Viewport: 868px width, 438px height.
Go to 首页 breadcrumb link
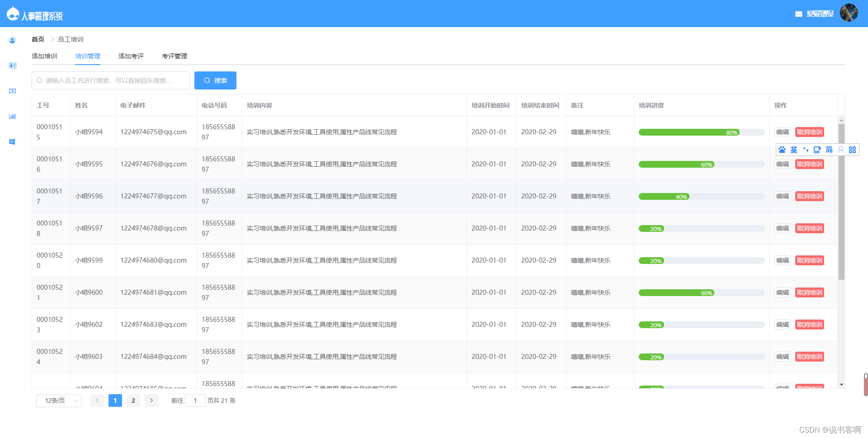point(38,39)
